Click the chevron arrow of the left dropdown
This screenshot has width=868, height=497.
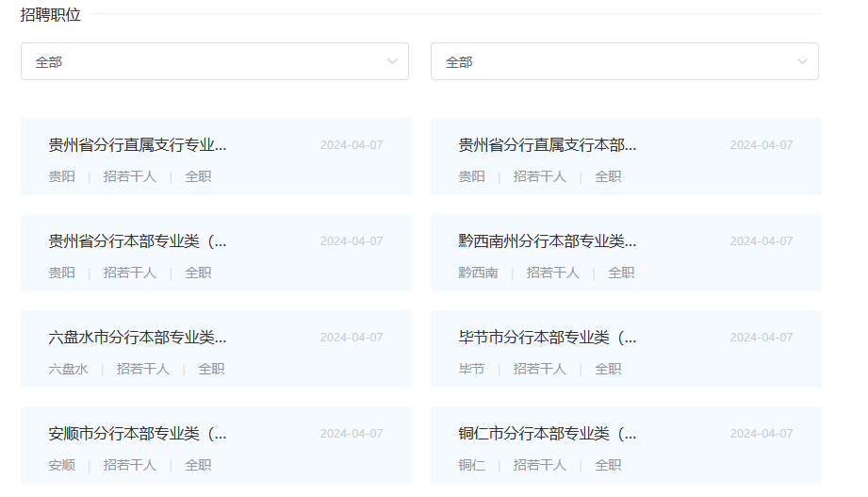coord(392,61)
